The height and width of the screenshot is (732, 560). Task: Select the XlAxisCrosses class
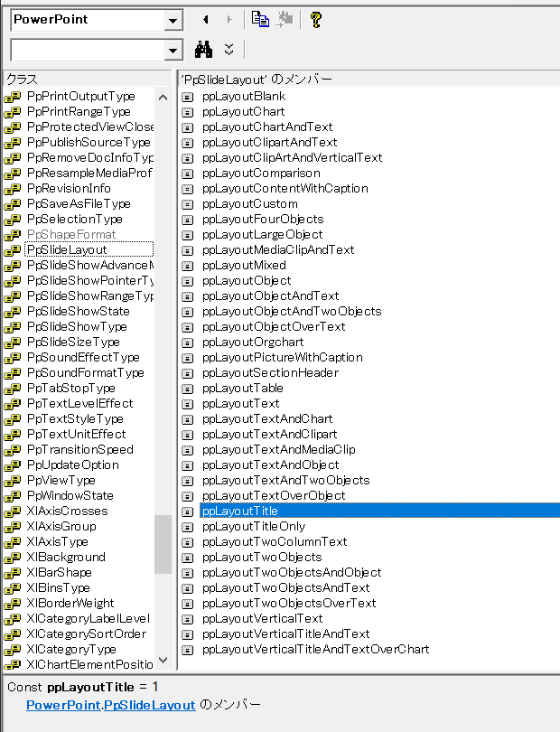coord(67,511)
